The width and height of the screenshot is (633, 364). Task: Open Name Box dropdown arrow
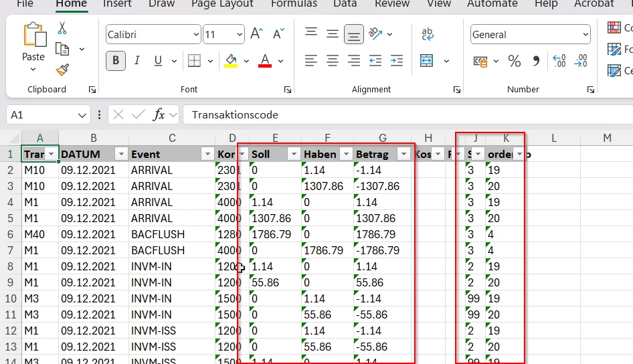coord(82,115)
